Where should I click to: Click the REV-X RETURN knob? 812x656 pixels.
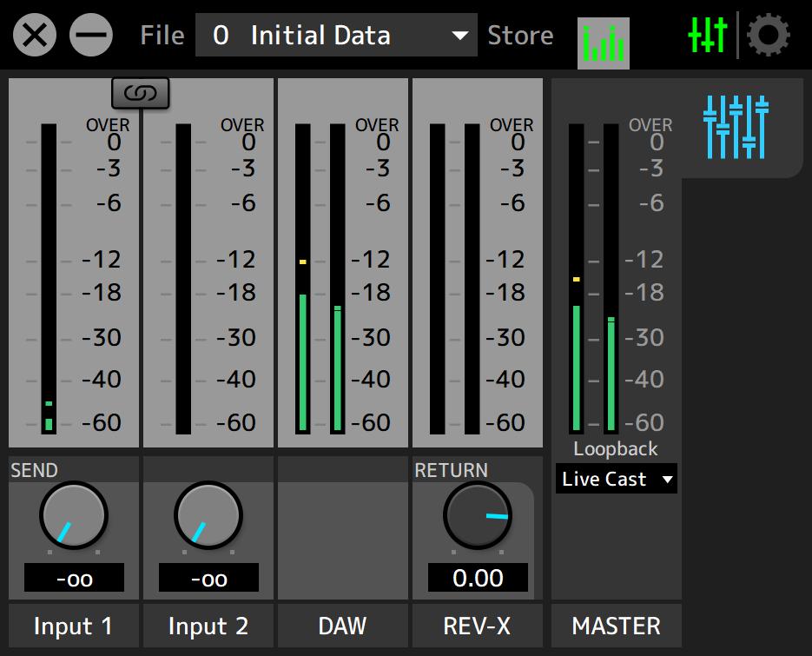(477, 515)
